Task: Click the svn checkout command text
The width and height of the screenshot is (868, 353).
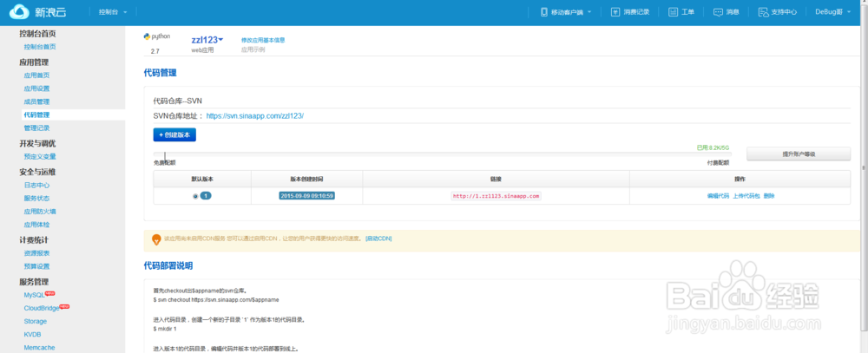Action: pos(216,300)
